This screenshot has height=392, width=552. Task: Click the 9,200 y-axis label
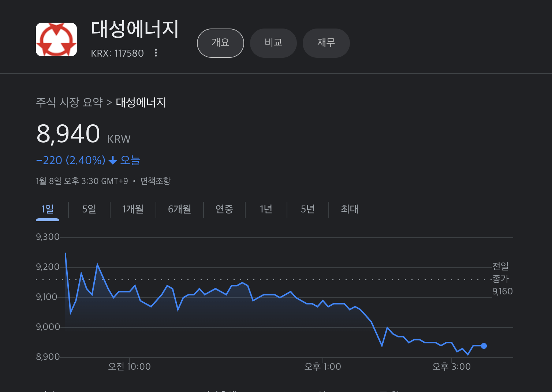(48, 267)
